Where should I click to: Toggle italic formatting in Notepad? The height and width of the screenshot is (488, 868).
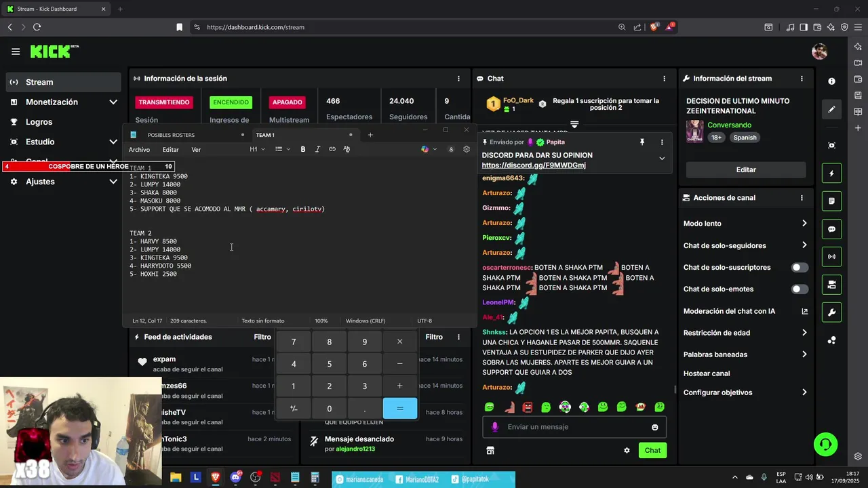317,149
